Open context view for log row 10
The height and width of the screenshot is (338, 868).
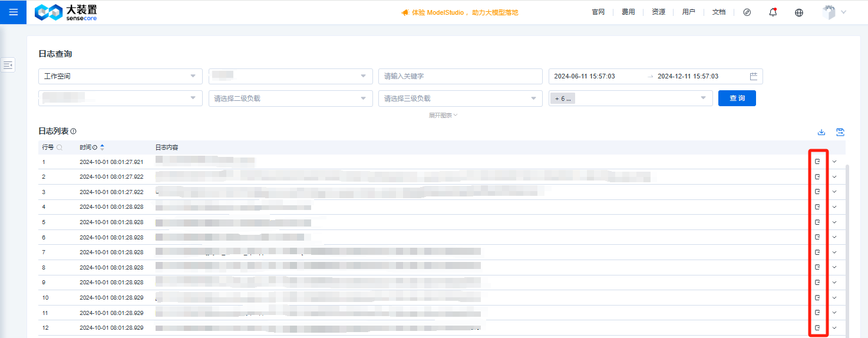click(817, 297)
